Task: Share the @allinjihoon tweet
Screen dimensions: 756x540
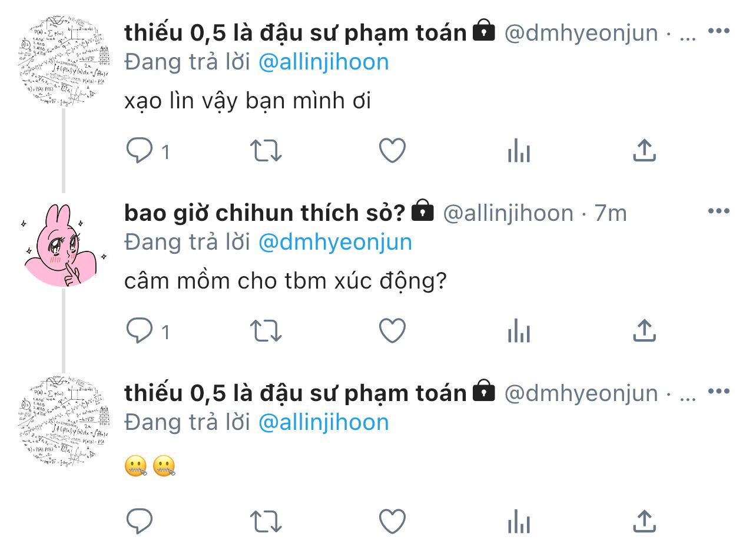Action: pos(644,330)
